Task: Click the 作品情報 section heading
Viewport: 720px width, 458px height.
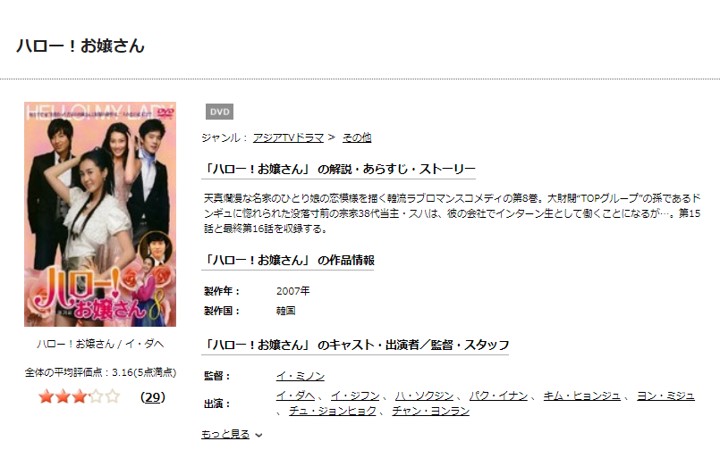Action: (x=288, y=260)
